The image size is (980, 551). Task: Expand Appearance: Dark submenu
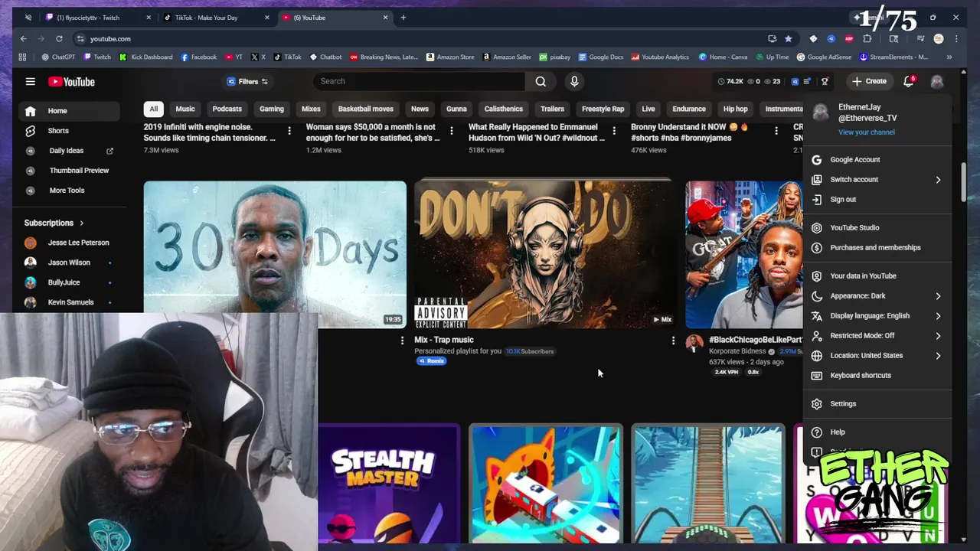[877, 296]
